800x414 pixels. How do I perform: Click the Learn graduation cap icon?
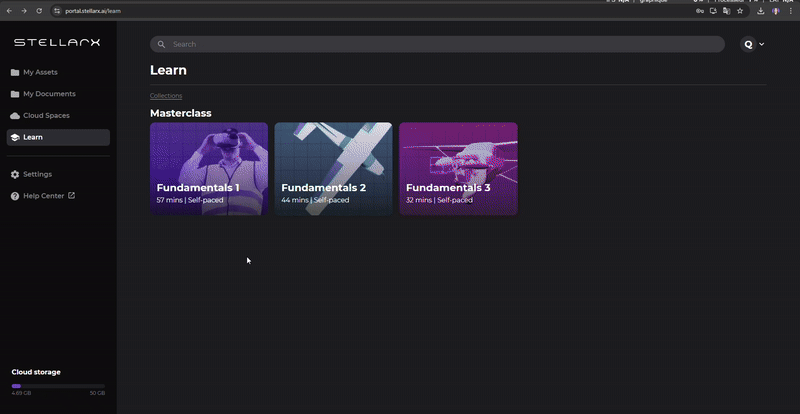[x=15, y=137]
